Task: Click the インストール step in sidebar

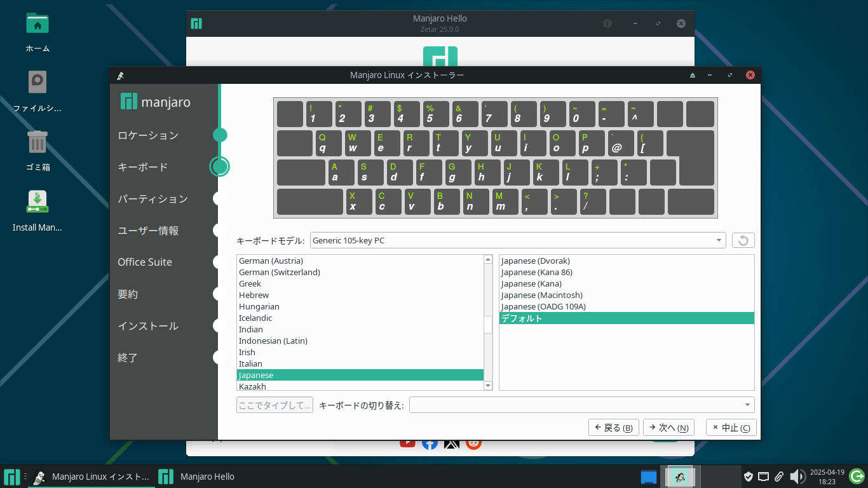Action: (148, 326)
